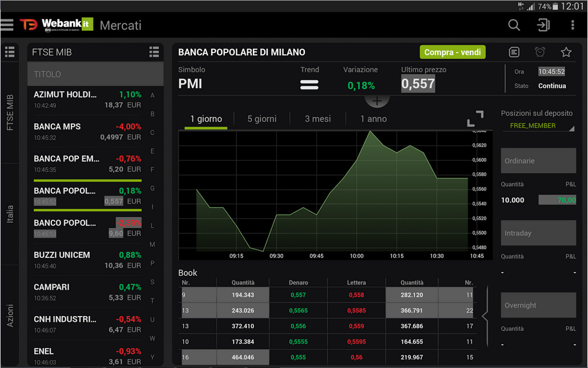This screenshot has width=588, height=368.
Task: Tap the Ultimo prezzo value 0,557
Action: coord(418,83)
